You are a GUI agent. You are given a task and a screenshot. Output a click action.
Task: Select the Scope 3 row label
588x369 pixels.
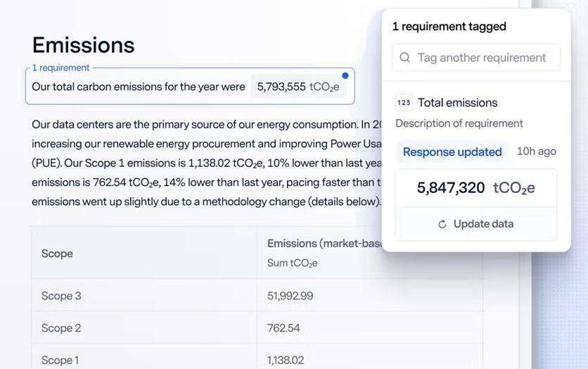[61, 296]
